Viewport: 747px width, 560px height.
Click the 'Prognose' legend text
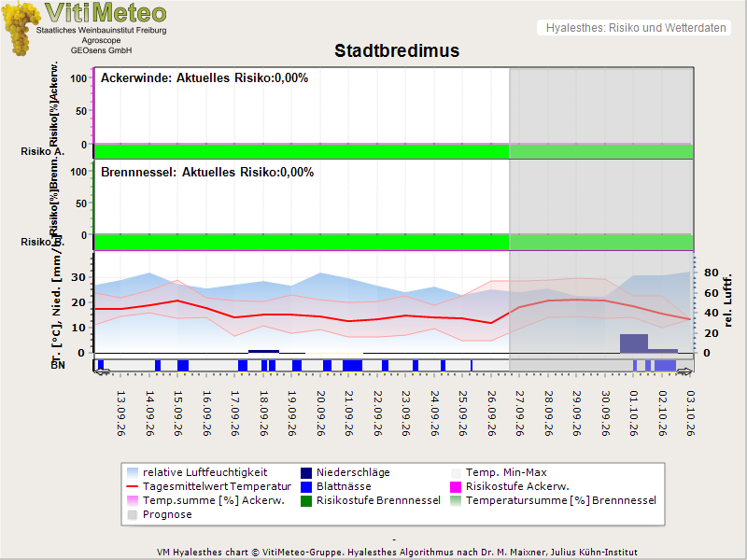pos(167,515)
